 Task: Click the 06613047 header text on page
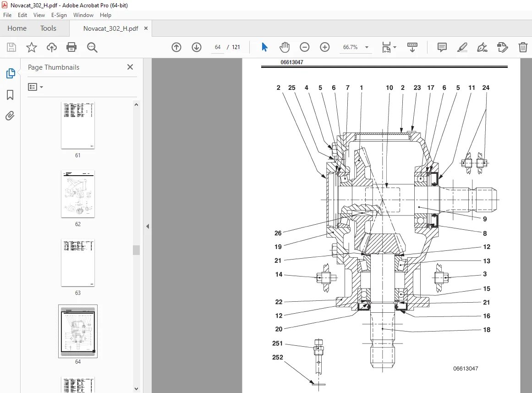click(x=292, y=62)
